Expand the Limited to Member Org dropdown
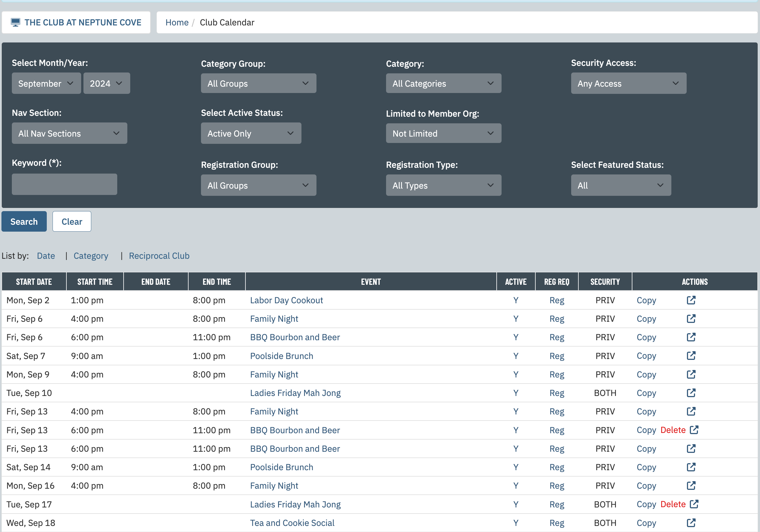 444,133
